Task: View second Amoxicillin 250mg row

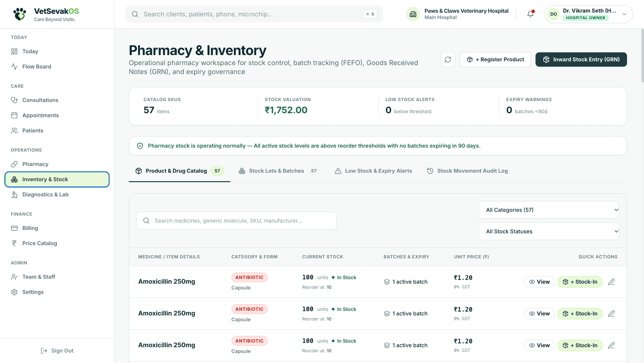Action: click(539, 314)
